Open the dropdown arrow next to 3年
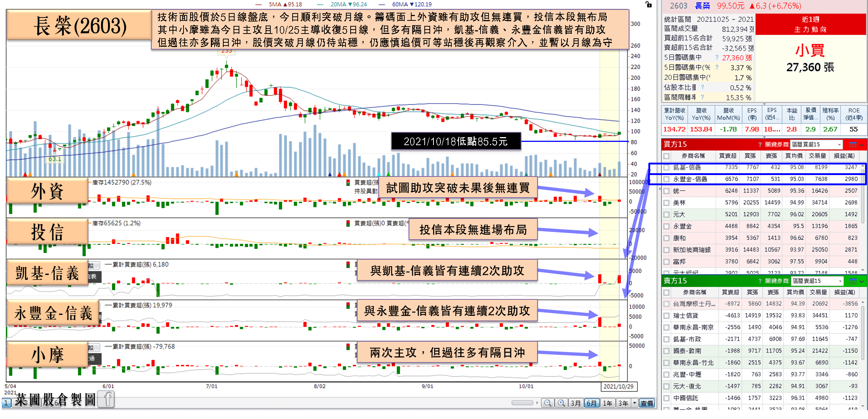 [634, 403]
